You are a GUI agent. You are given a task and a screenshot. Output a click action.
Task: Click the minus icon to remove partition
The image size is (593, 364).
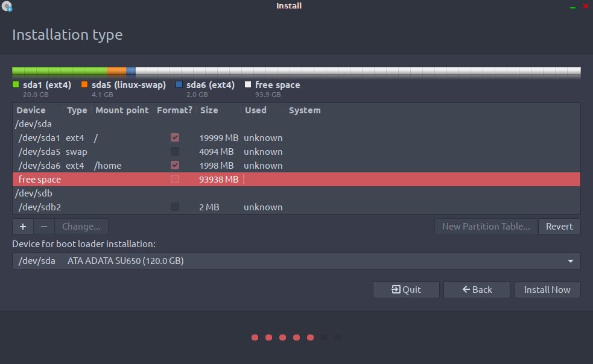click(43, 227)
